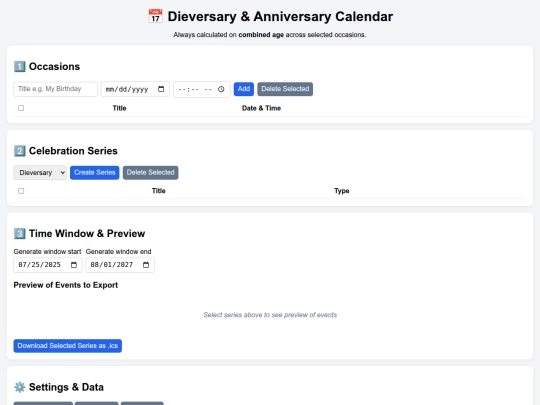Open calendar picker for window end date
The image size is (540, 405).
(146, 265)
